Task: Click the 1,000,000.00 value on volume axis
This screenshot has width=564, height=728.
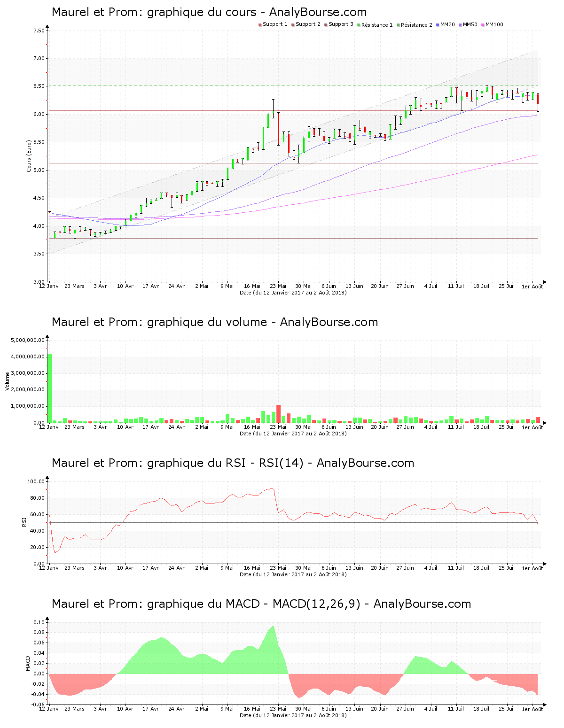Action: pyautogui.click(x=28, y=406)
